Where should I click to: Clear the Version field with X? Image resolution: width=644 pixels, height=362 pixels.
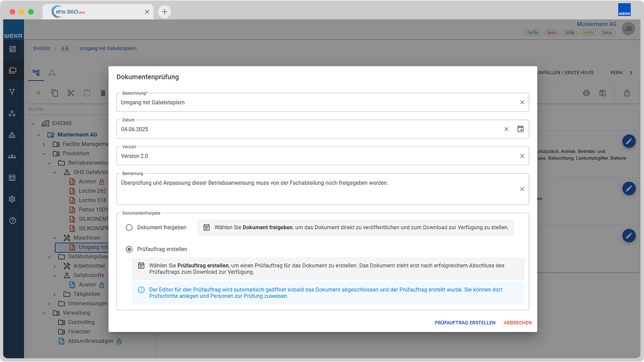point(522,156)
